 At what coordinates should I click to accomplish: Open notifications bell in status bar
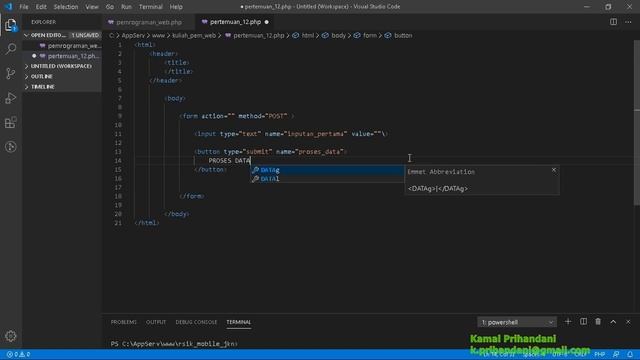pos(630,354)
